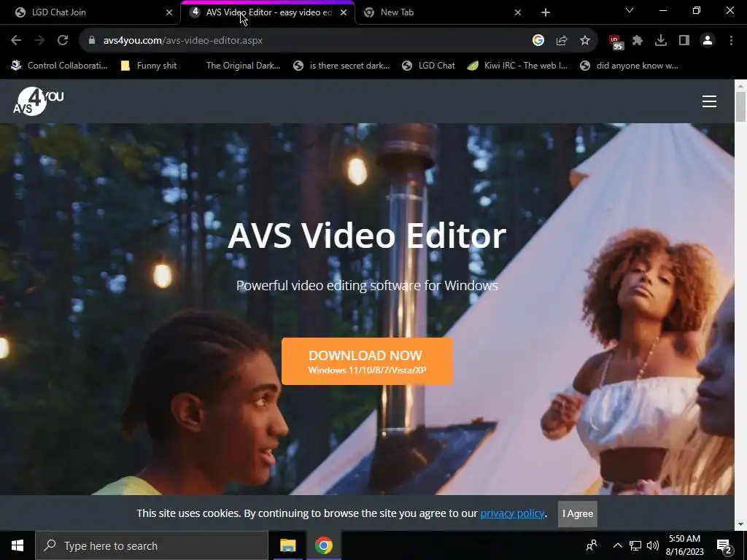The height and width of the screenshot is (560, 747).
Task: Close the LGD Chat Join tab
Action: coord(169,12)
